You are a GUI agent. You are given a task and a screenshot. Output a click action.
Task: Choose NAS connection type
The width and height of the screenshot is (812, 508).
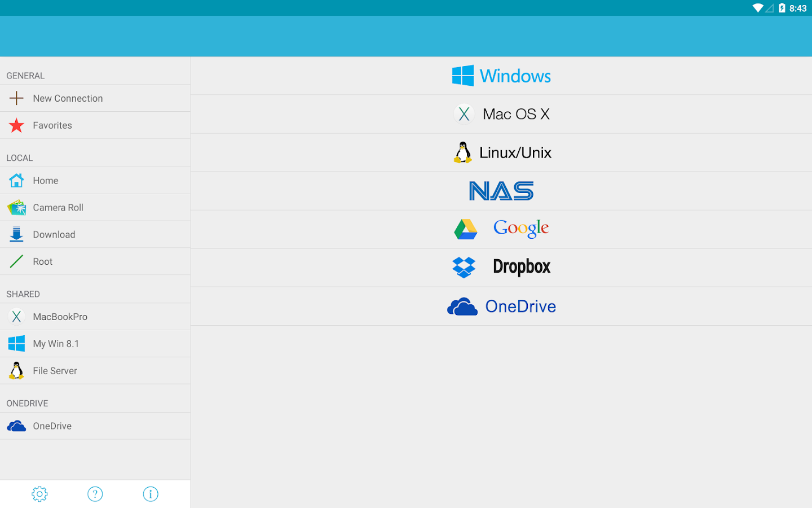(x=501, y=191)
